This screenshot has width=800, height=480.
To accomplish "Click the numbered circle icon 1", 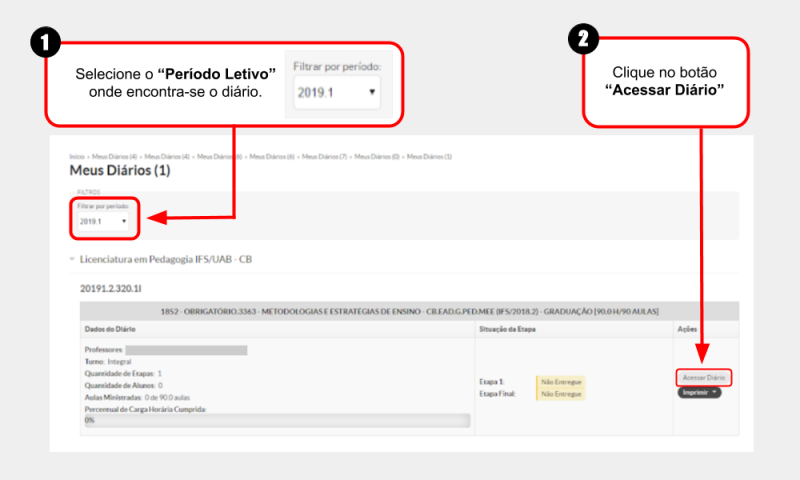I will click(x=45, y=42).
